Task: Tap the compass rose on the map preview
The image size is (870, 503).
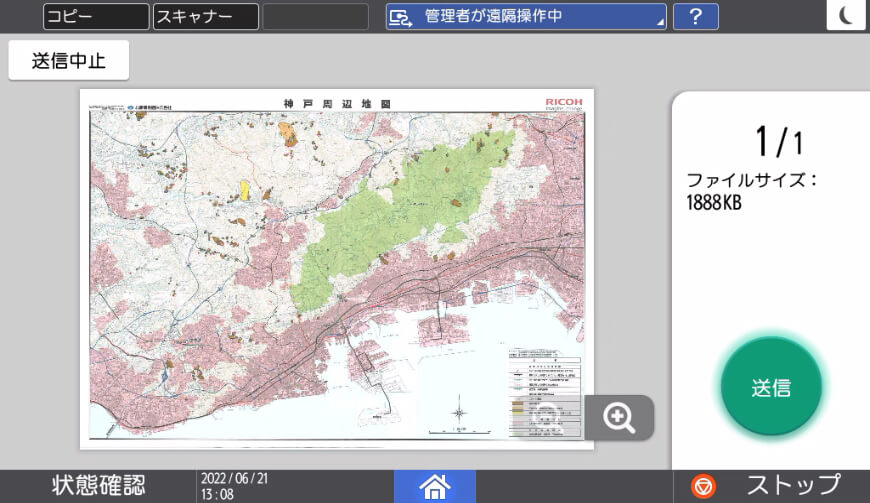Action: pyautogui.click(x=459, y=412)
